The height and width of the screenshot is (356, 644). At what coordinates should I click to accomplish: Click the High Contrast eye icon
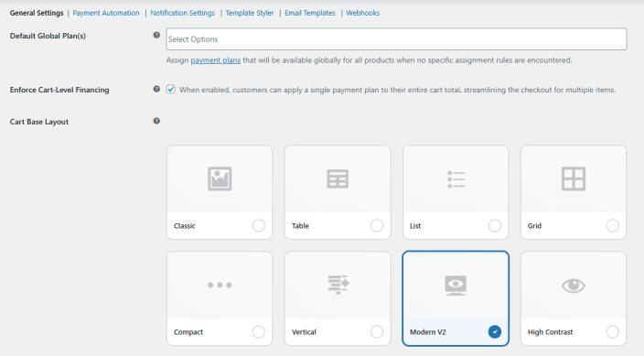click(x=574, y=286)
